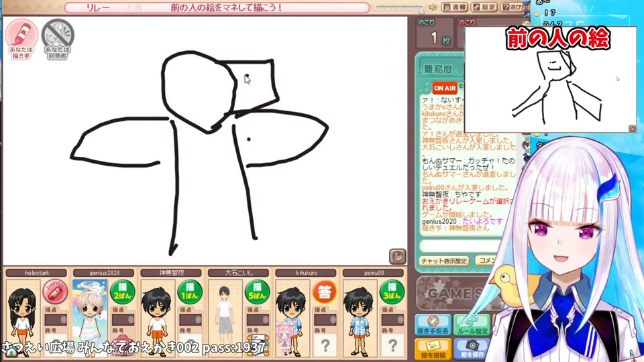Select the 神無智夜 player name label
644x362 pixels.
coord(171,273)
